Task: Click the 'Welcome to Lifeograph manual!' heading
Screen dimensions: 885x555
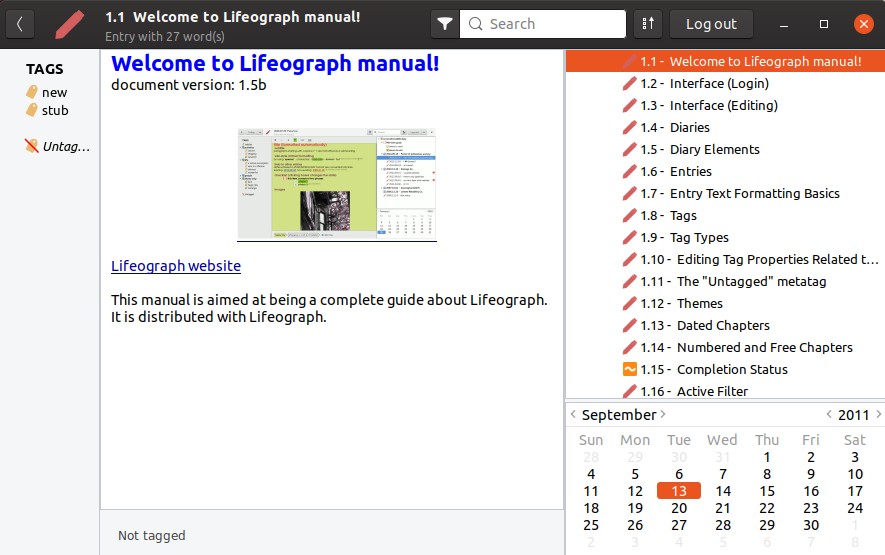Action: pos(275,63)
